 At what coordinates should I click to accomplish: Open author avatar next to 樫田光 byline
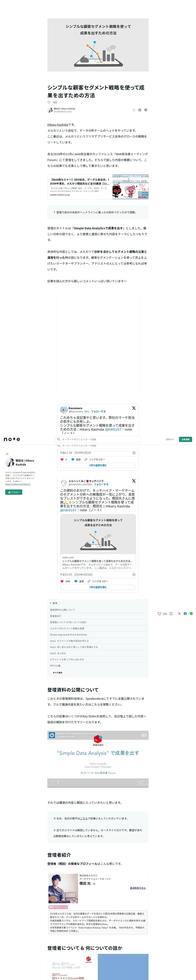(50, 110)
